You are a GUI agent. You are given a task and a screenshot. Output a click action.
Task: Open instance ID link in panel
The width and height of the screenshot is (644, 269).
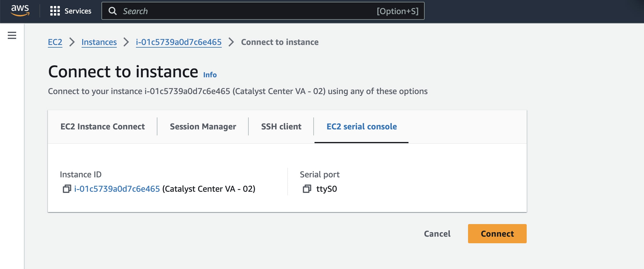pyautogui.click(x=117, y=189)
